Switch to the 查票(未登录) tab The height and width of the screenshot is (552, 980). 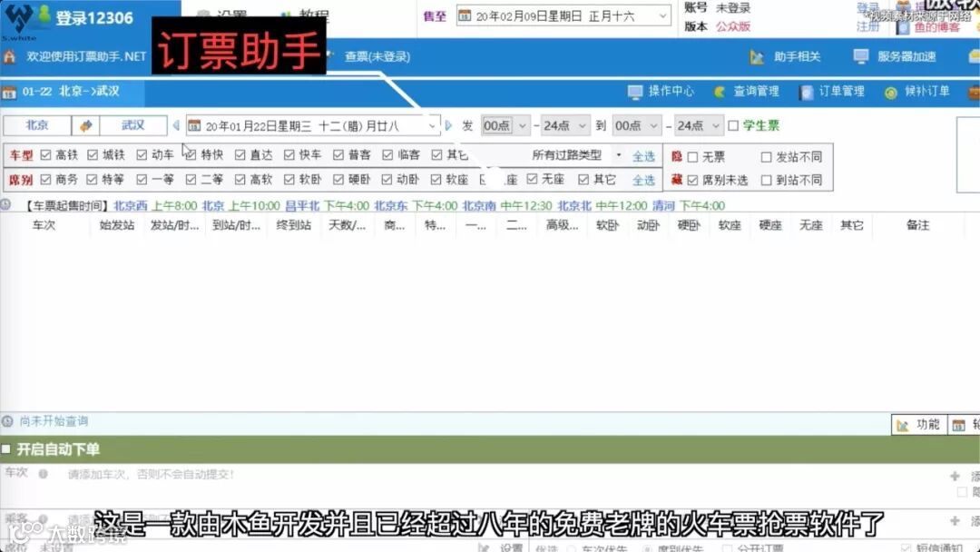click(x=377, y=56)
